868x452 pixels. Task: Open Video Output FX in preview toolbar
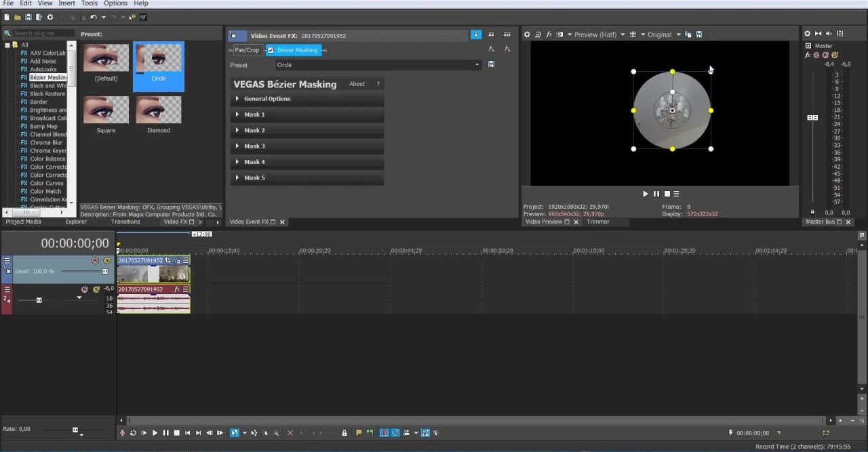click(549, 35)
